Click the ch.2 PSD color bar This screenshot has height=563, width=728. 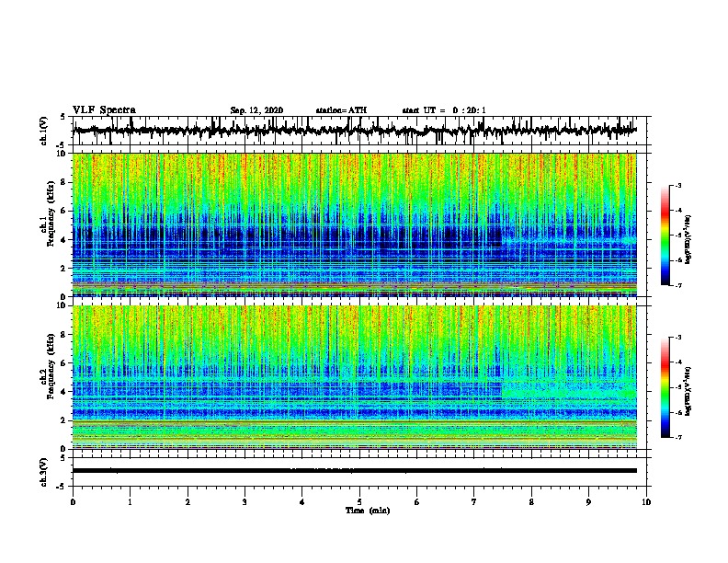tap(665, 387)
